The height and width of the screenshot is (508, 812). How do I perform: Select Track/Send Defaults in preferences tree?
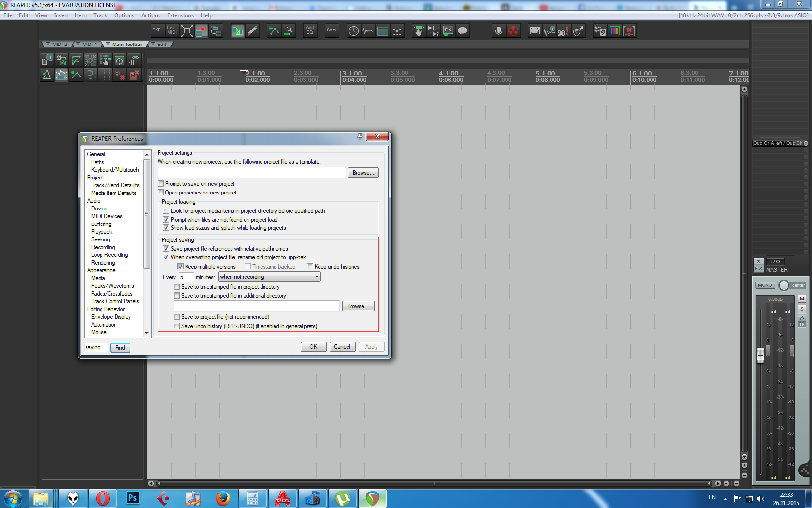tap(116, 185)
